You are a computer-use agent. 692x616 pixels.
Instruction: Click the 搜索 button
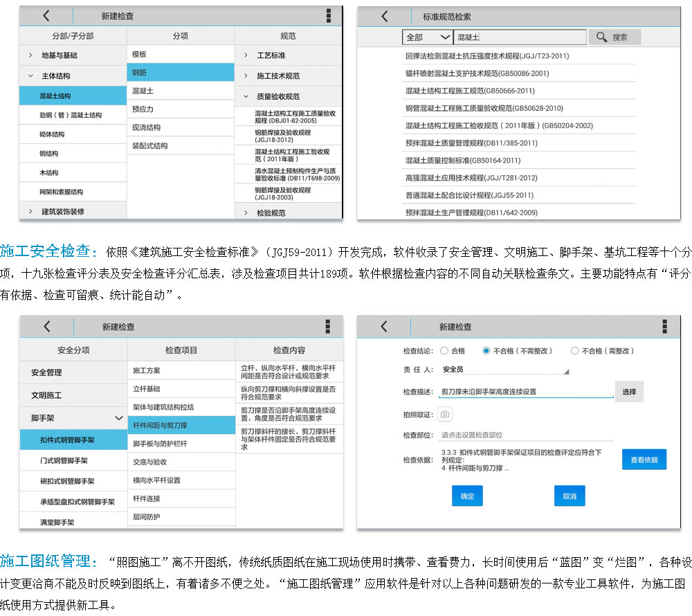click(x=614, y=37)
